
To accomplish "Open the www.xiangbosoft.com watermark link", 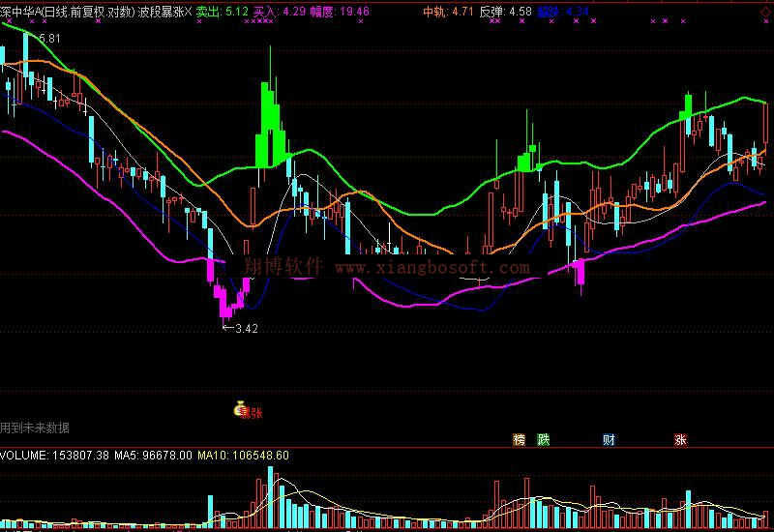I will [432, 268].
